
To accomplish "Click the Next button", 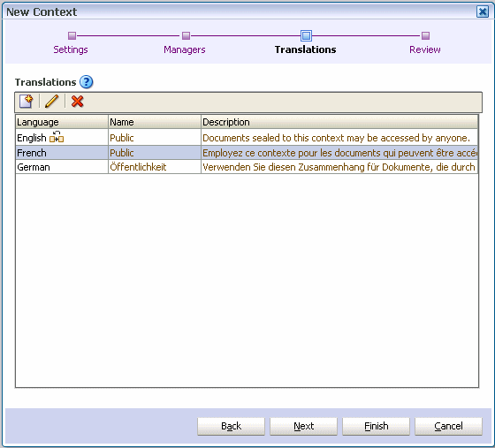I will tap(304, 427).
